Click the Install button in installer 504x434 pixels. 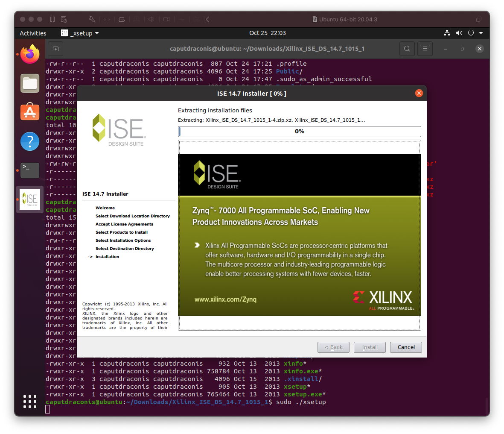tap(370, 347)
